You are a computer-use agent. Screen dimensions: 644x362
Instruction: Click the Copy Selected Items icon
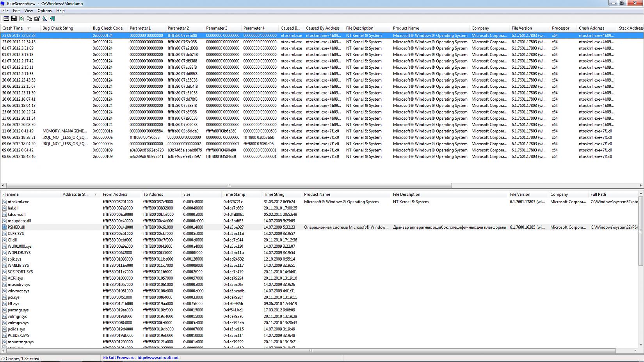29,18
